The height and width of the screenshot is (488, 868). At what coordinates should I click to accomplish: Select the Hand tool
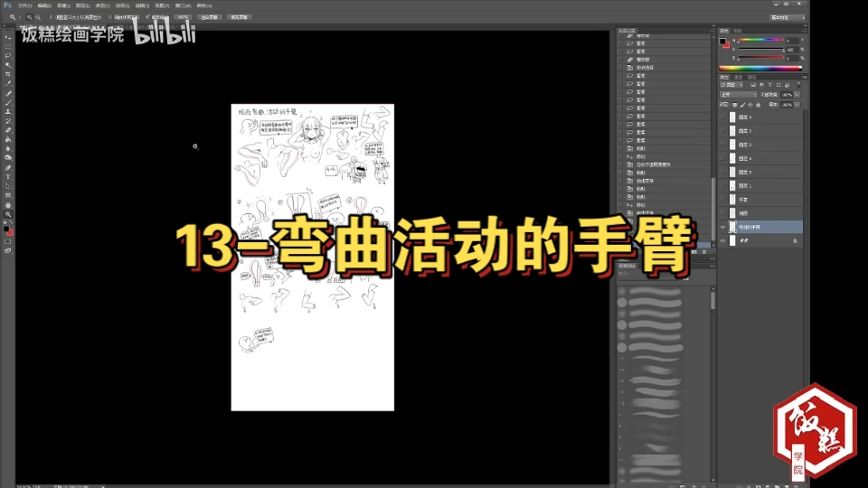[8, 205]
